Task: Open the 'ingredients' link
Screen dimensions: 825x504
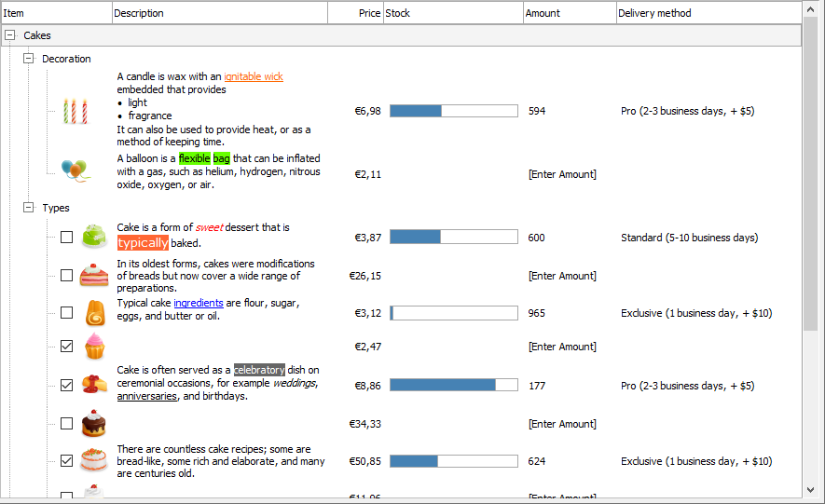Action: [x=199, y=303]
